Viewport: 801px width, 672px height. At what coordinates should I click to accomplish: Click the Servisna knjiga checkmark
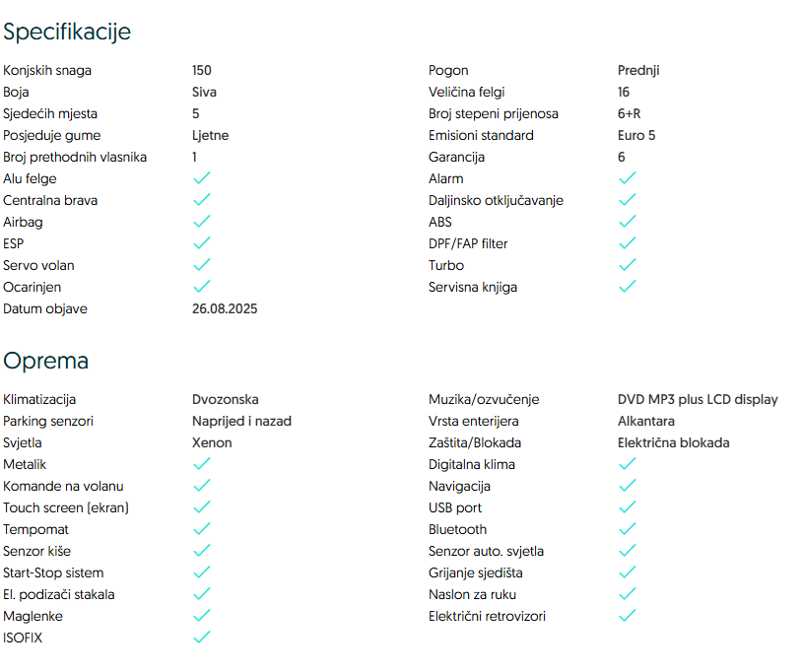(628, 287)
